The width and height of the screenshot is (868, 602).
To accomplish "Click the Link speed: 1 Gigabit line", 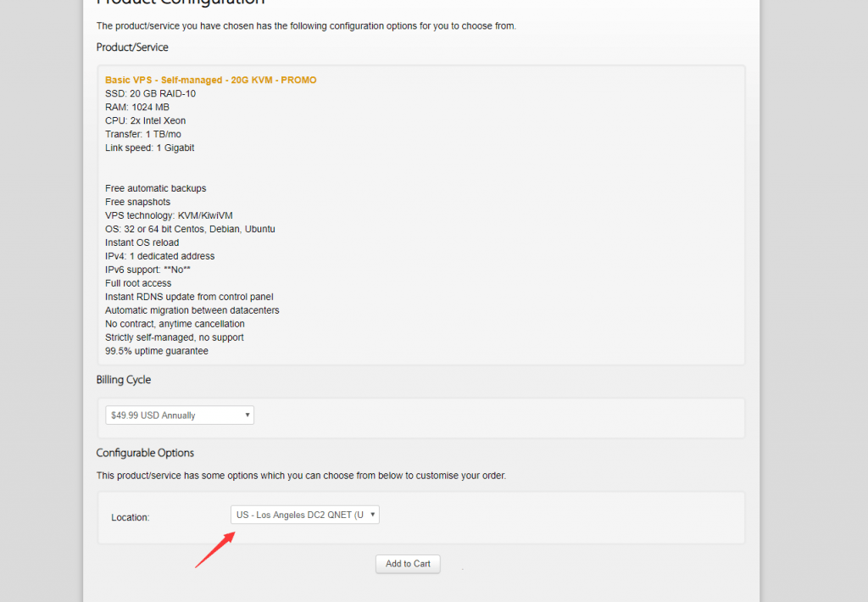I will pyautogui.click(x=149, y=148).
